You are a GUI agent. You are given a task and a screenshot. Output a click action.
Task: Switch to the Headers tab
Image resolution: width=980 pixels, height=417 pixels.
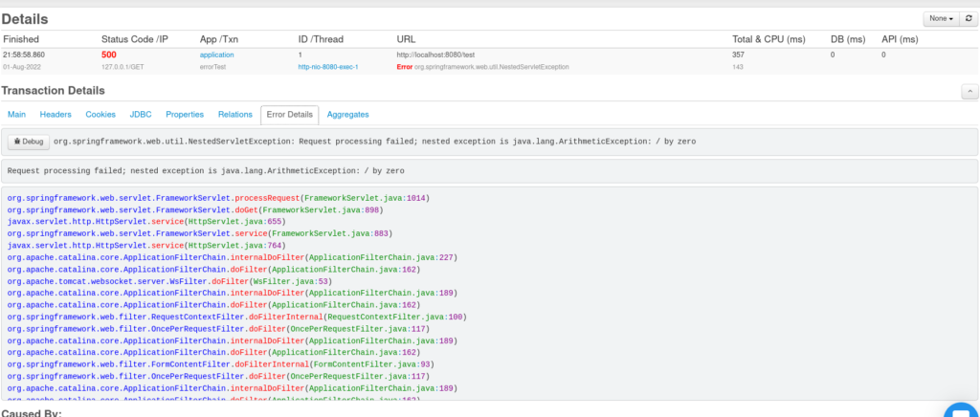click(x=56, y=115)
